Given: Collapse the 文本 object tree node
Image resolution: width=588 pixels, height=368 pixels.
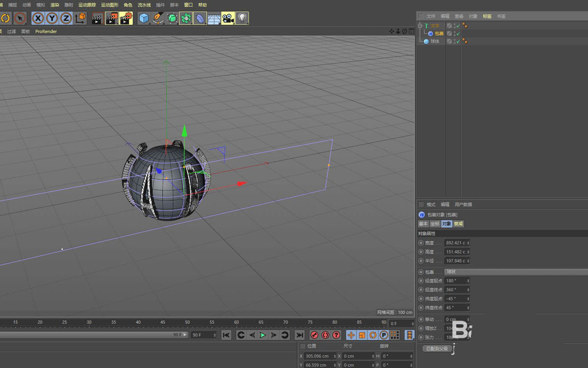Looking at the screenshot, I should 420,26.
